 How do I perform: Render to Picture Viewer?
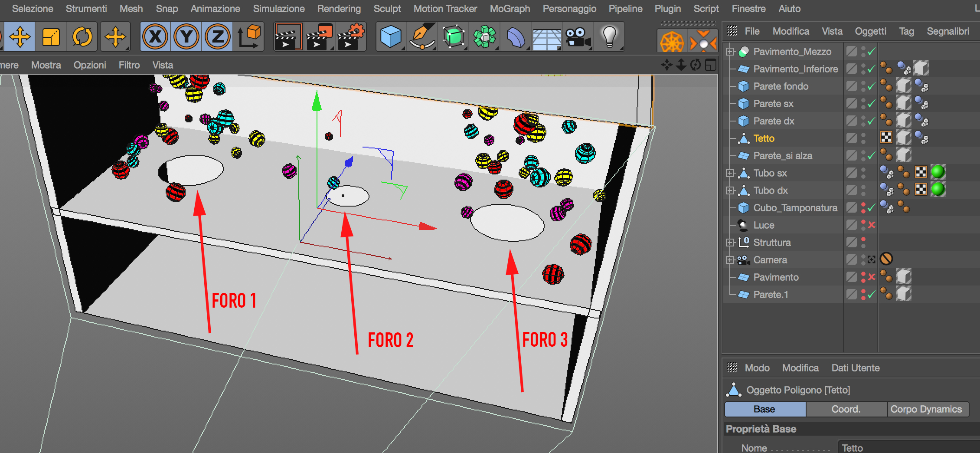[319, 36]
